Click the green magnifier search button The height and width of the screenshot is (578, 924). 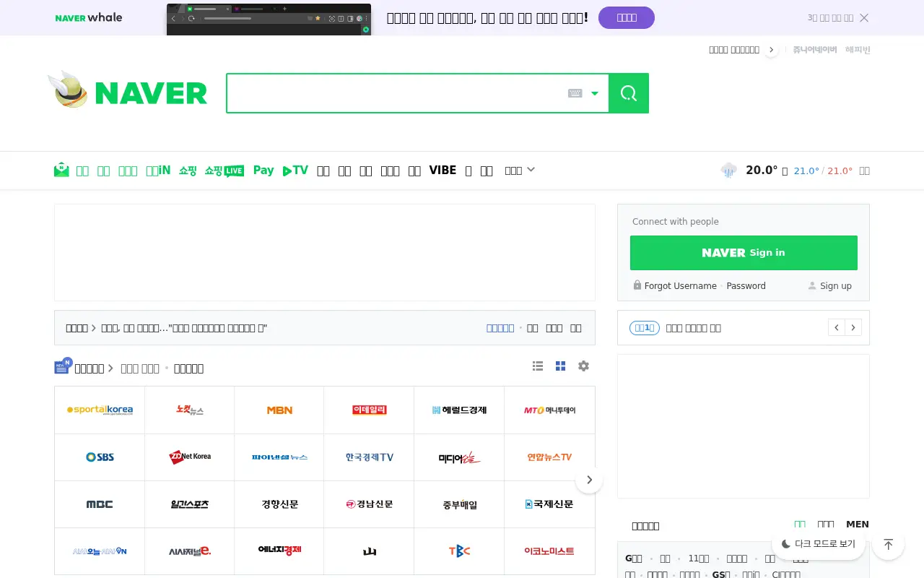(629, 93)
